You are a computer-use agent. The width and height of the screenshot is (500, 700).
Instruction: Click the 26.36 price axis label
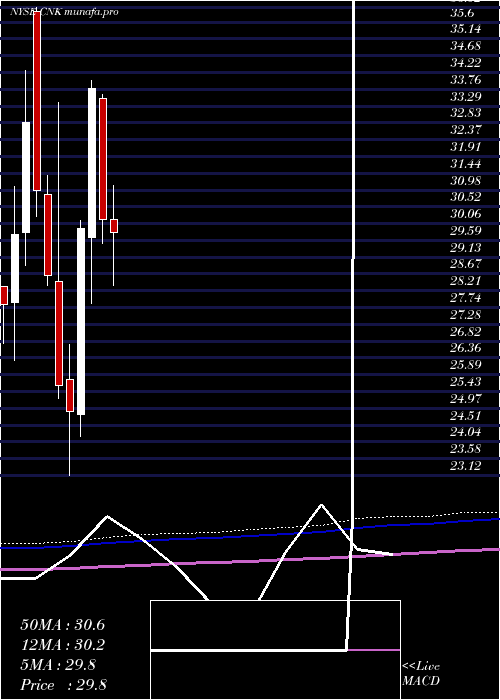coord(466,349)
